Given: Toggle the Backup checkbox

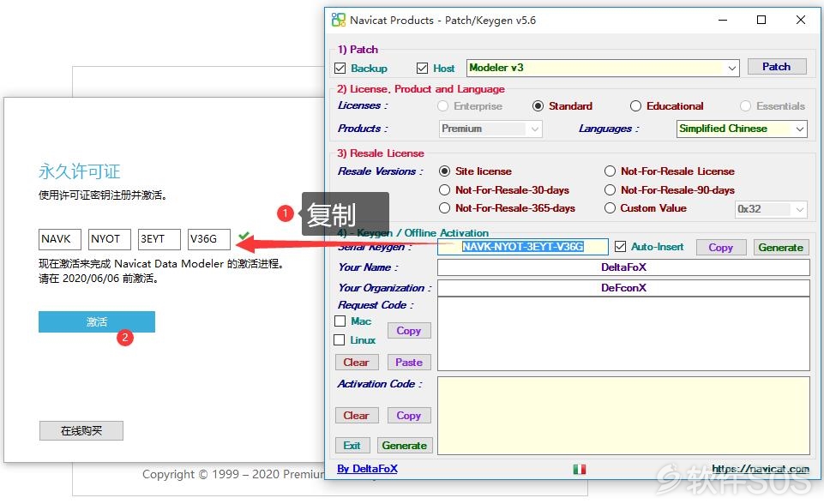Looking at the screenshot, I should coord(340,69).
